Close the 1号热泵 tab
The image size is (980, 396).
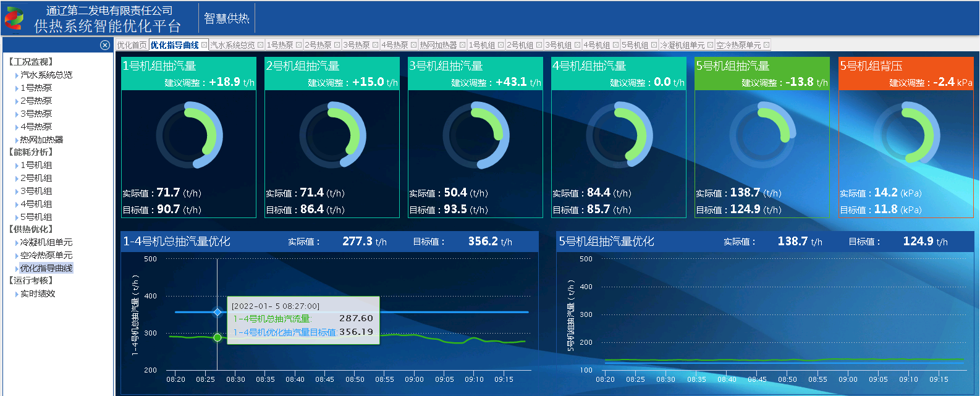[x=298, y=45]
